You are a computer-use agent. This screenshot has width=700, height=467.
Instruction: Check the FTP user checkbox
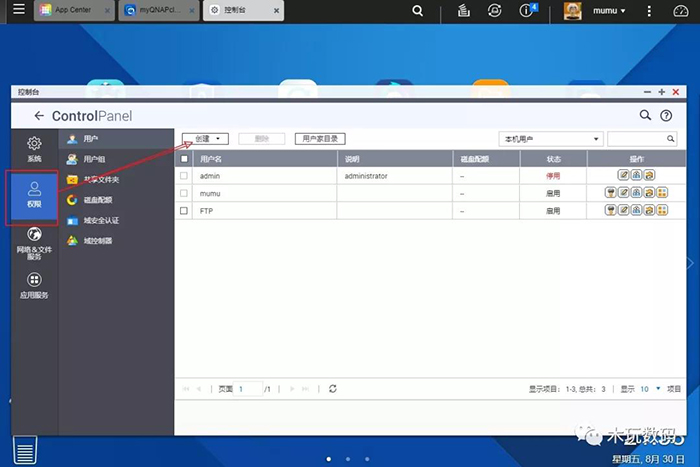(184, 210)
